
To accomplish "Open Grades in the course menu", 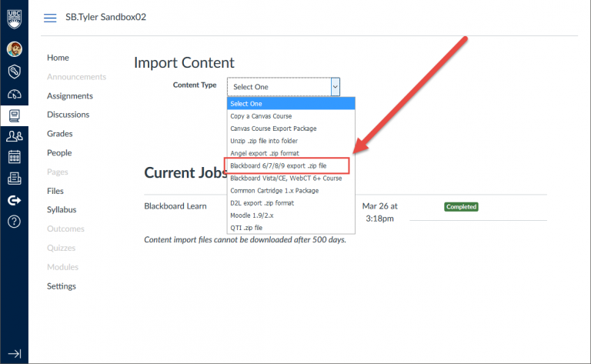I will coord(60,134).
